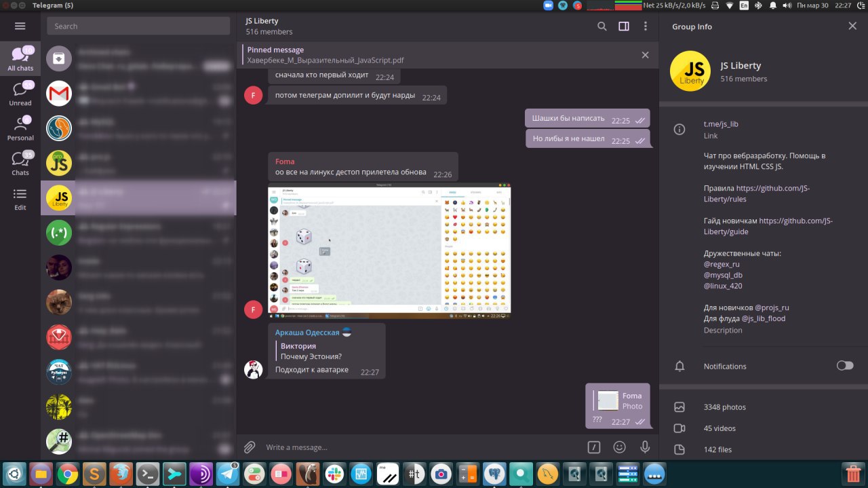Screen dimensions: 868x488
Task: Switch to the Chats folder
Action: pyautogui.click(x=20, y=164)
